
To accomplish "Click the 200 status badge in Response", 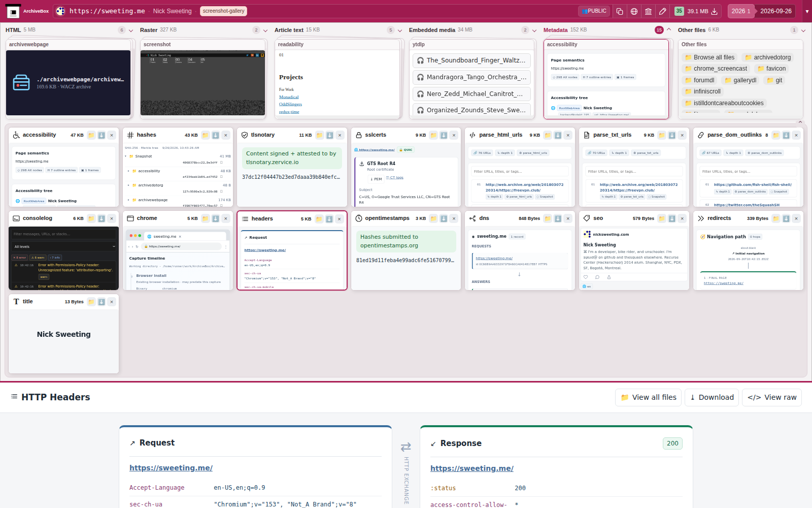I will (x=672, y=443).
